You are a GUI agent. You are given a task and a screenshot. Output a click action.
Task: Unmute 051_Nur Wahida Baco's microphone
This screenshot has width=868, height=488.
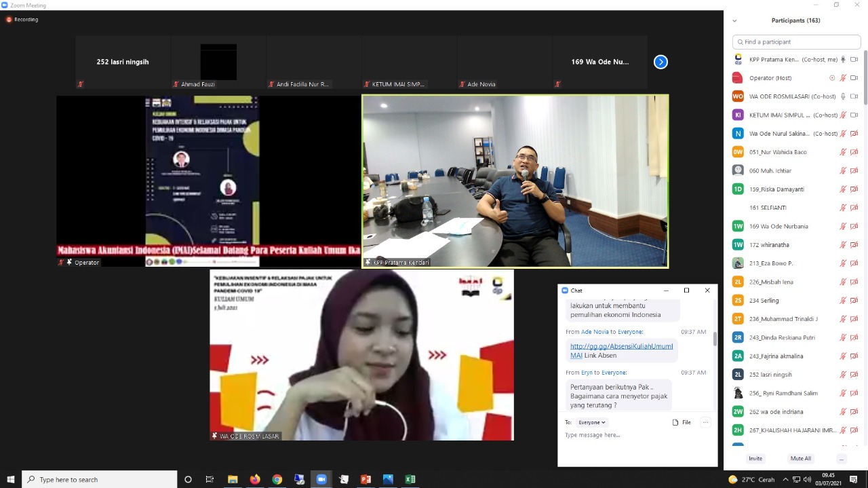click(x=843, y=152)
